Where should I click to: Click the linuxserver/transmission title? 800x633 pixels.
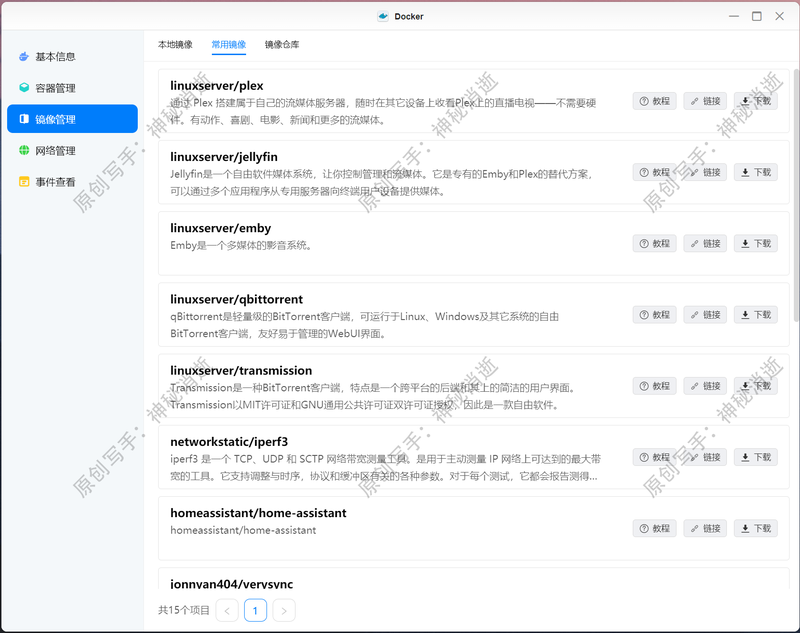coord(241,370)
